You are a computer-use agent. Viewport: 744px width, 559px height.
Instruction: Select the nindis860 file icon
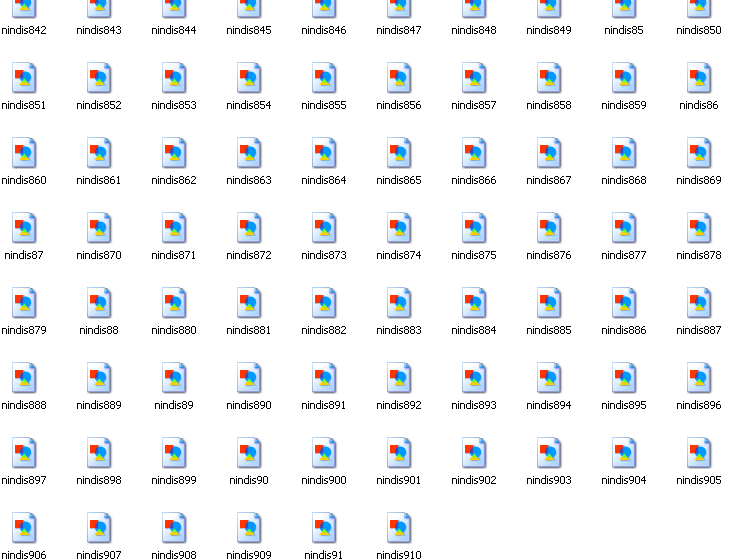(x=24, y=153)
